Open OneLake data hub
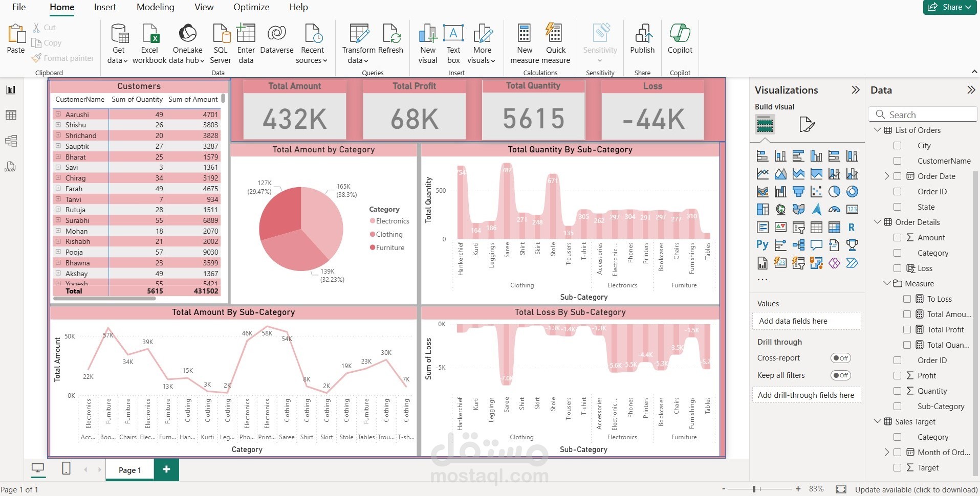 pyautogui.click(x=188, y=43)
